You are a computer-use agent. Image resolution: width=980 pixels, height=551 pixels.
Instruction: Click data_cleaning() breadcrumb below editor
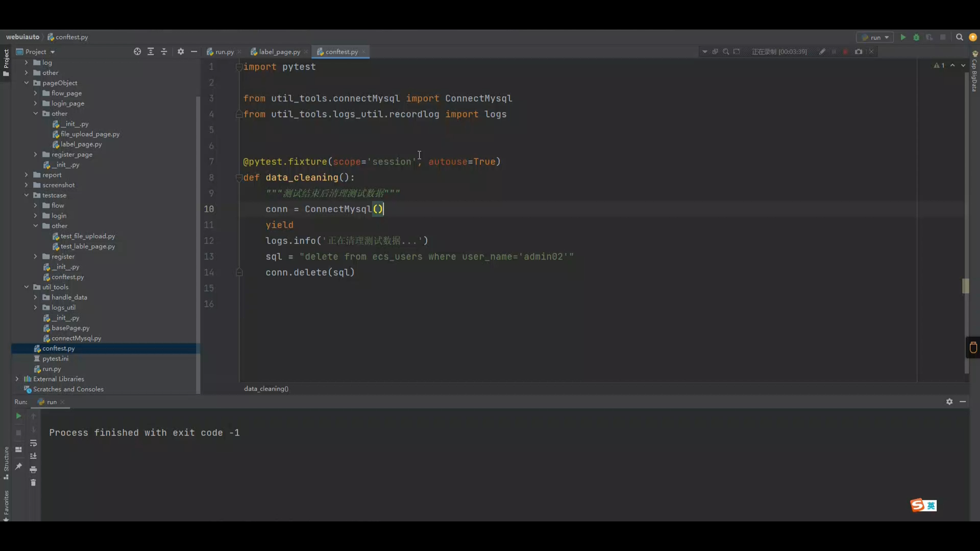(x=266, y=388)
